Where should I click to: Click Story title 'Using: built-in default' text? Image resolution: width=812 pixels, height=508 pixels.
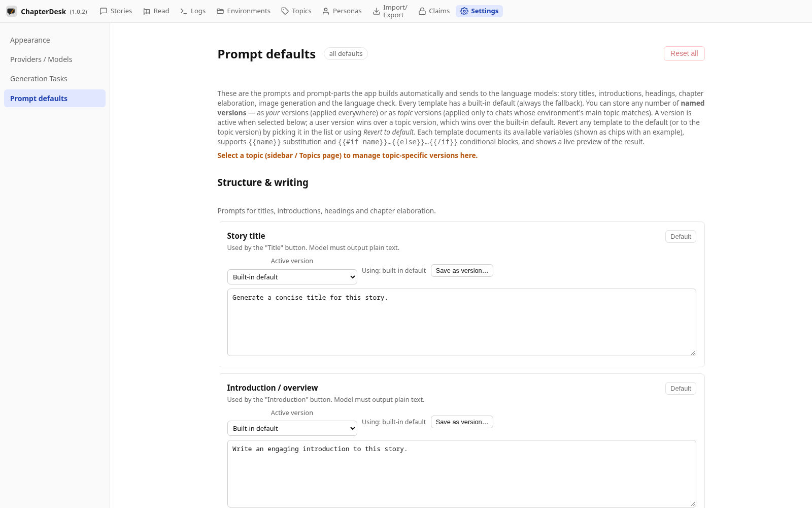click(x=394, y=271)
